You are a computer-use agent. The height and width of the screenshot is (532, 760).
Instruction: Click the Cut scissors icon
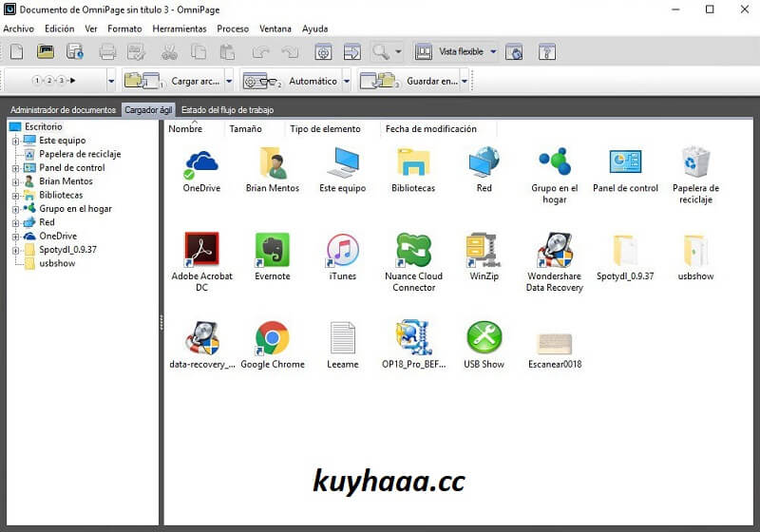click(x=169, y=52)
